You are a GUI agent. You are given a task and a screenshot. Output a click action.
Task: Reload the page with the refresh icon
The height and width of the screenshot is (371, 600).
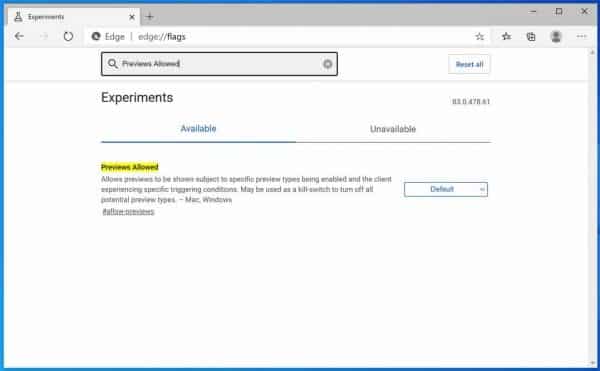click(x=68, y=36)
